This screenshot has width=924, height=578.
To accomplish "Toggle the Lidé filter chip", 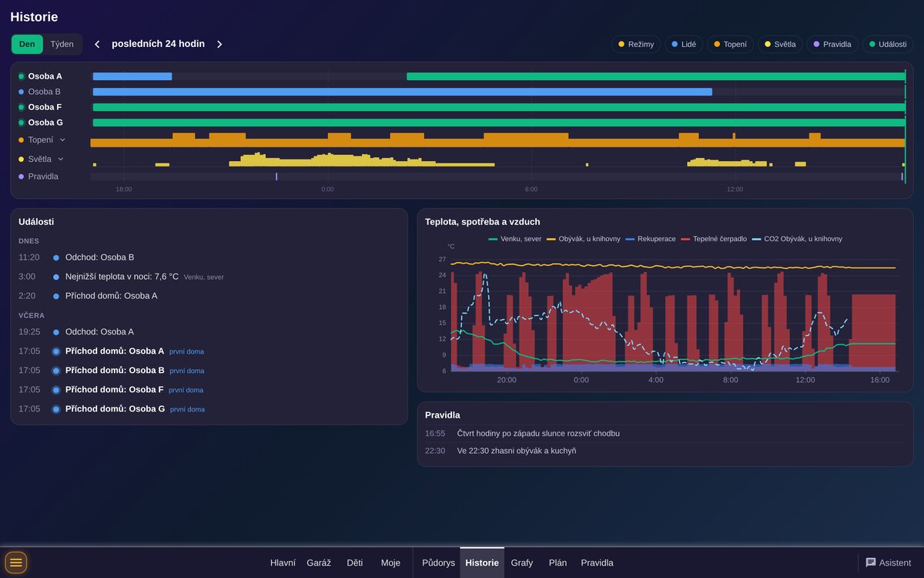I will (x=683, y=44).
